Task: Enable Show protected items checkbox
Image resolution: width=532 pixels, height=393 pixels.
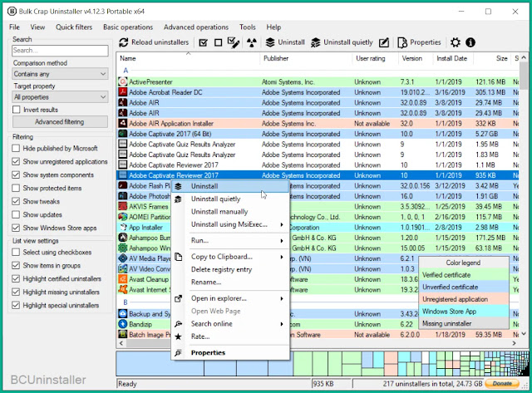Action: (16, 188)
